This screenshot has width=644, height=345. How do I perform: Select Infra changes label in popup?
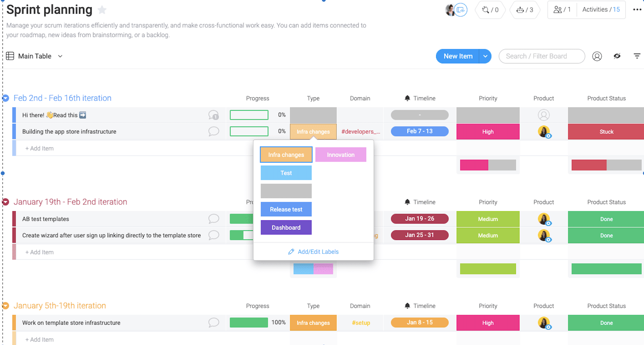(286, 155)
